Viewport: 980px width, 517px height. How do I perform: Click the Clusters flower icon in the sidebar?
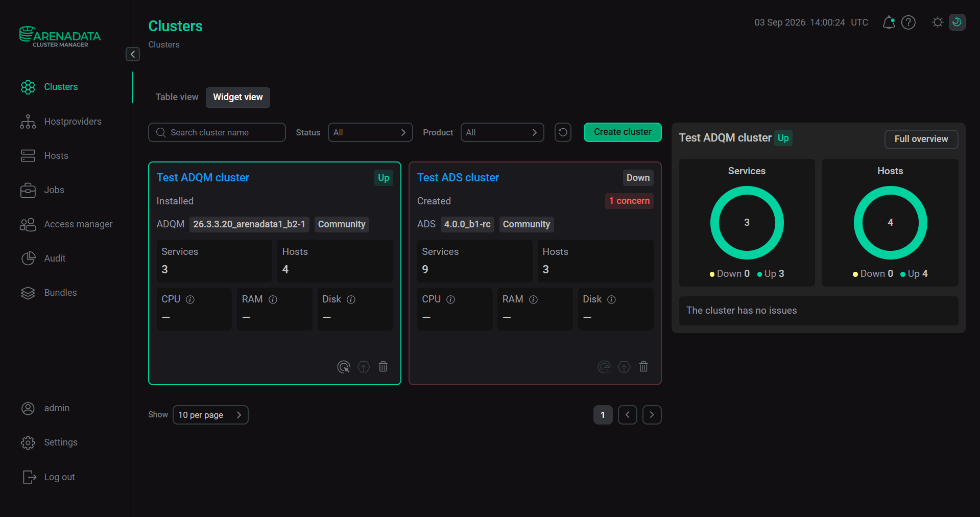(x=28, y=87)
